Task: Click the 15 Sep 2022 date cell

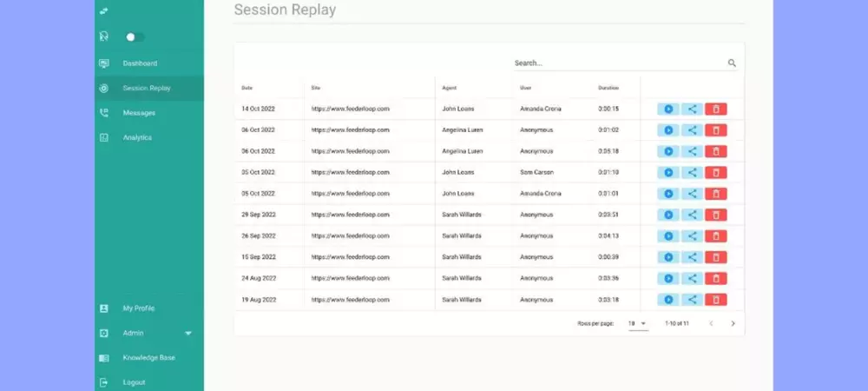Action: pos(259,257)
